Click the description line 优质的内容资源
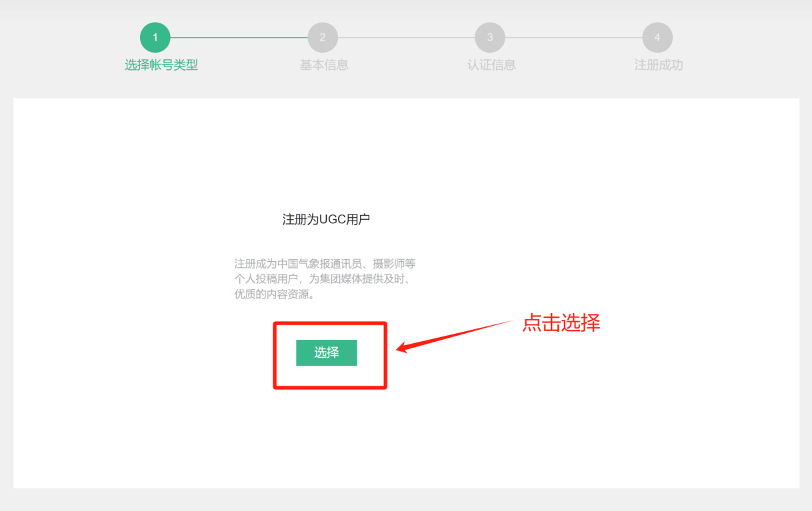 (274, 294)
